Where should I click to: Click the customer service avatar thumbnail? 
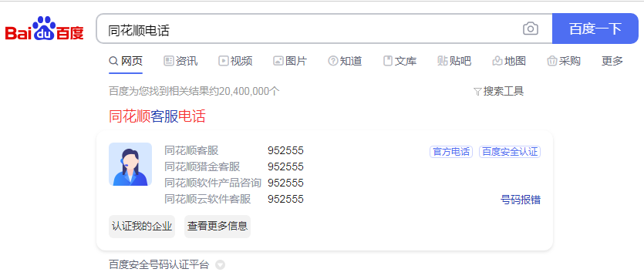[x=130, y=164]
